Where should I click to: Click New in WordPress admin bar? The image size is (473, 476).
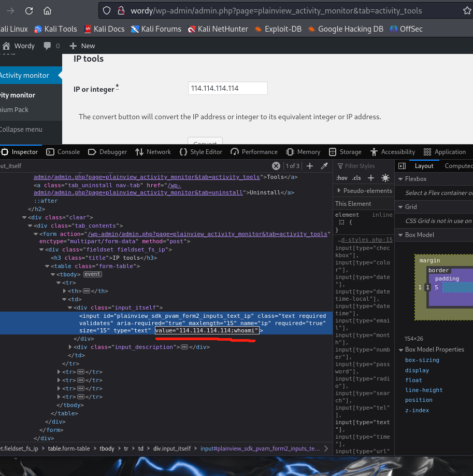tap(82, 46)
